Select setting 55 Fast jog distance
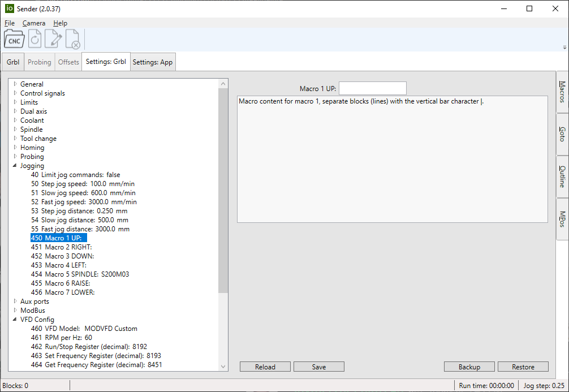 click(x=80, y=229)
